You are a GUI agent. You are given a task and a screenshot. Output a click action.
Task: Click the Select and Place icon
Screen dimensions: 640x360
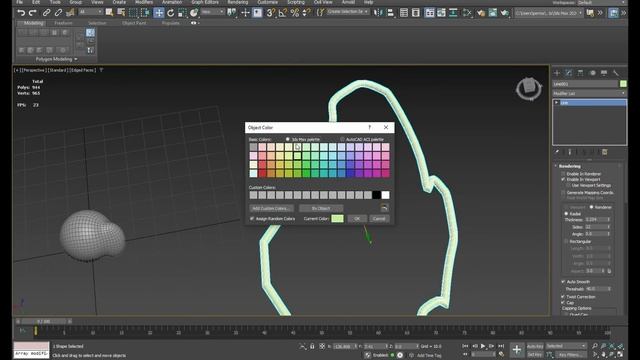(x=194, y=13)
